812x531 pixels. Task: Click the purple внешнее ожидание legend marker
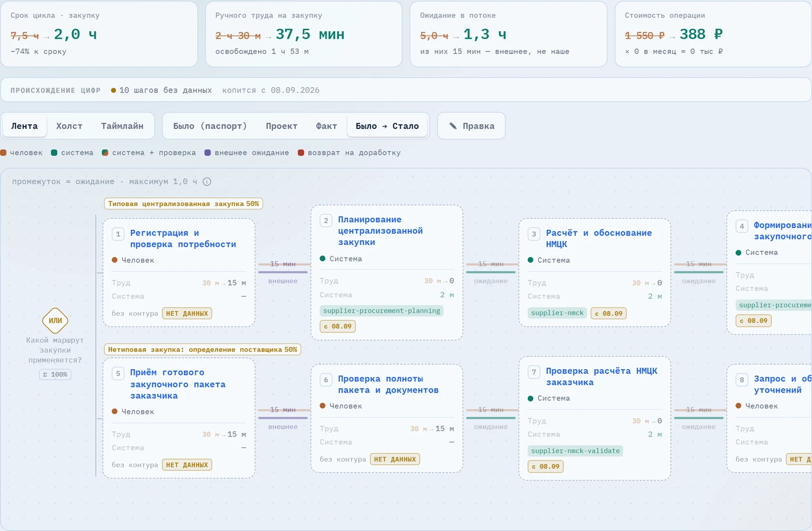[x=208, y=153]
